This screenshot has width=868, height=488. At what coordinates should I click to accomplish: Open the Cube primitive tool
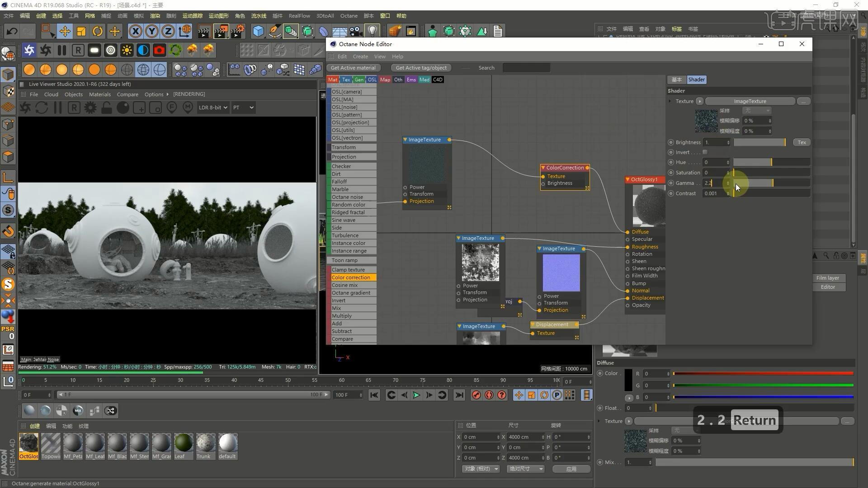(x=258, y=31)
